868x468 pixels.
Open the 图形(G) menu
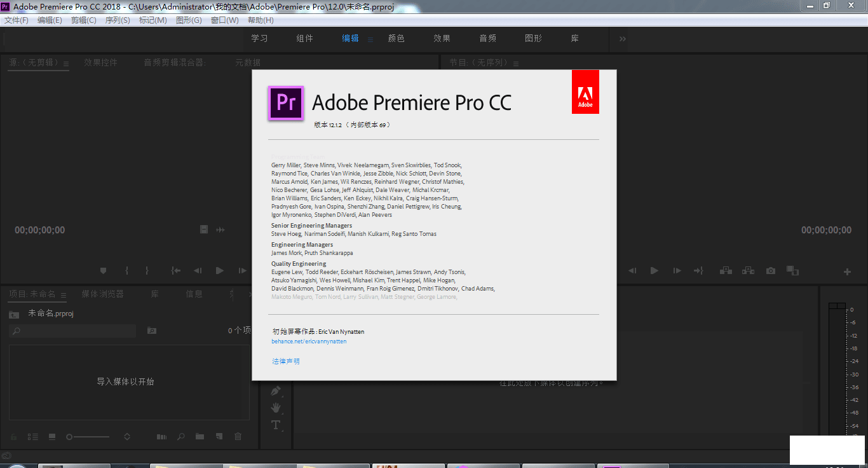click(189, 20)
